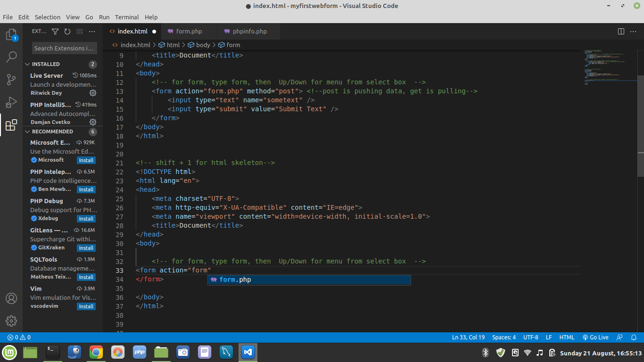The image size is (644, 362).
Task: Collapse the INSTALLED extensions section
Action: [27, 64]
